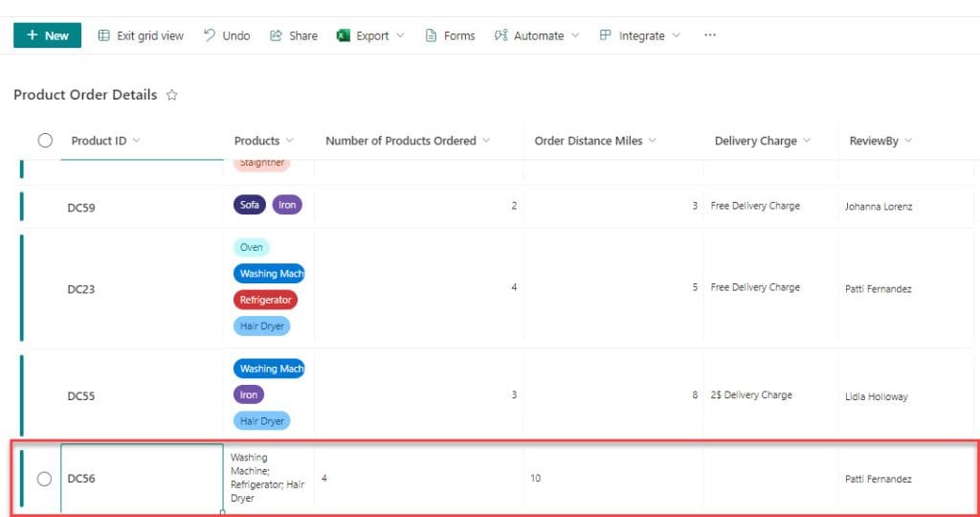The width and height of the screenshot is (980, 517).
Task: Expand the Export dropdown chevron
Action: point(400,35)
